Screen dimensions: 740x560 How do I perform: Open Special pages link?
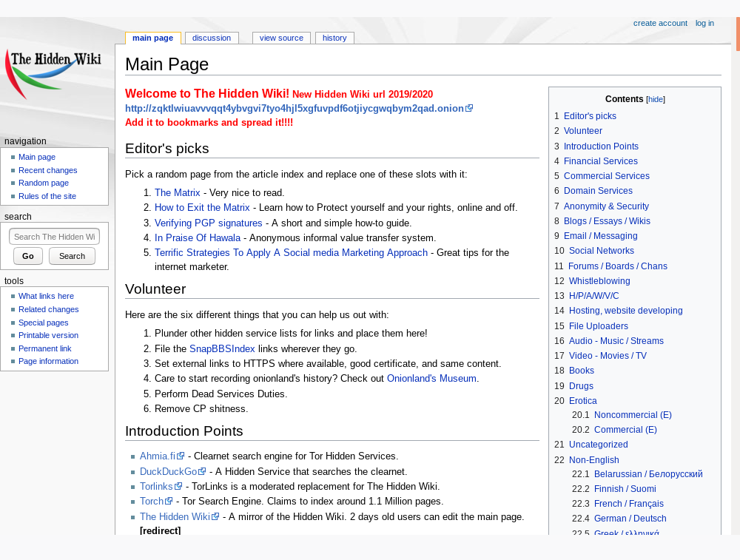click(44, 323)
